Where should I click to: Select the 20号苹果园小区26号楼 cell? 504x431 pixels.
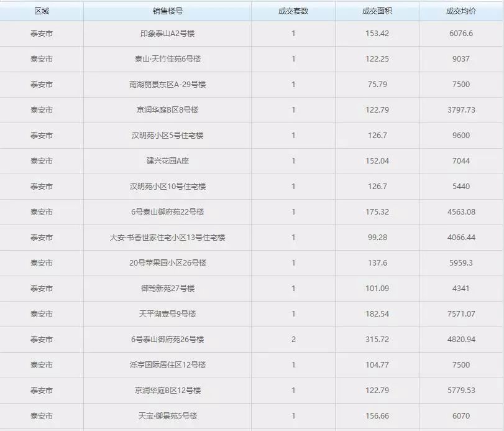(x=167, y=263)
